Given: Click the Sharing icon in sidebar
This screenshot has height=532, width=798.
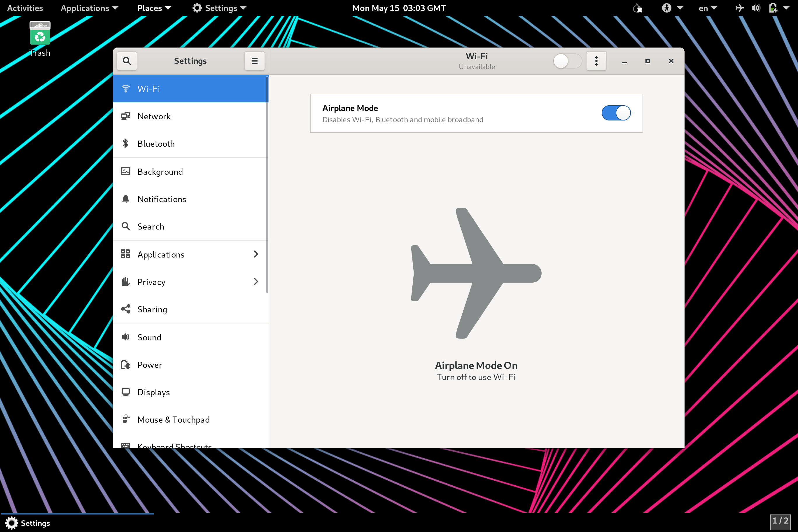Looking at the screenshot, I should (x=125, y=309).
